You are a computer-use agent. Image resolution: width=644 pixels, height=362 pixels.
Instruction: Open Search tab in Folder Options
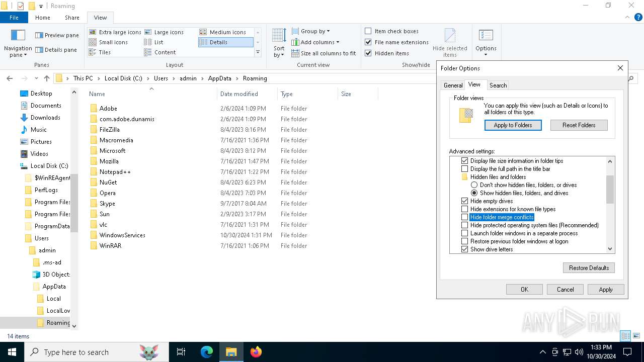(498, 85)
